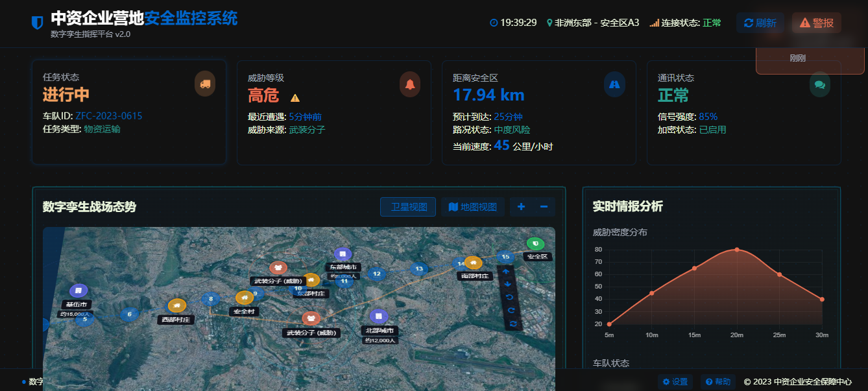868x391 pixels.
Task: Zoom out the map with minus button
Action: [x=544, y=207]
